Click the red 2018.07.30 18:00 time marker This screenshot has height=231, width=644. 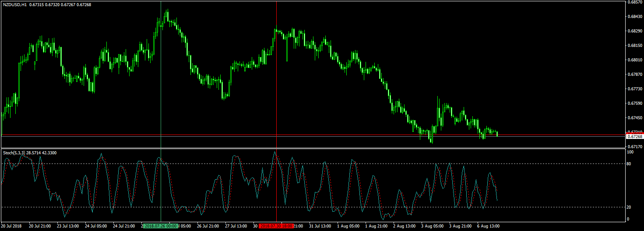click(x=276, y=226)
